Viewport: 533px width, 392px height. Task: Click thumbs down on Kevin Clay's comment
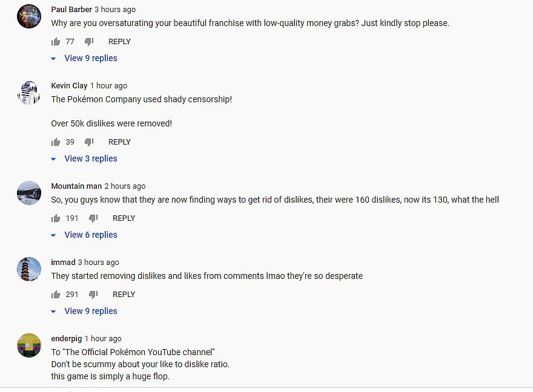coord(89,142)
